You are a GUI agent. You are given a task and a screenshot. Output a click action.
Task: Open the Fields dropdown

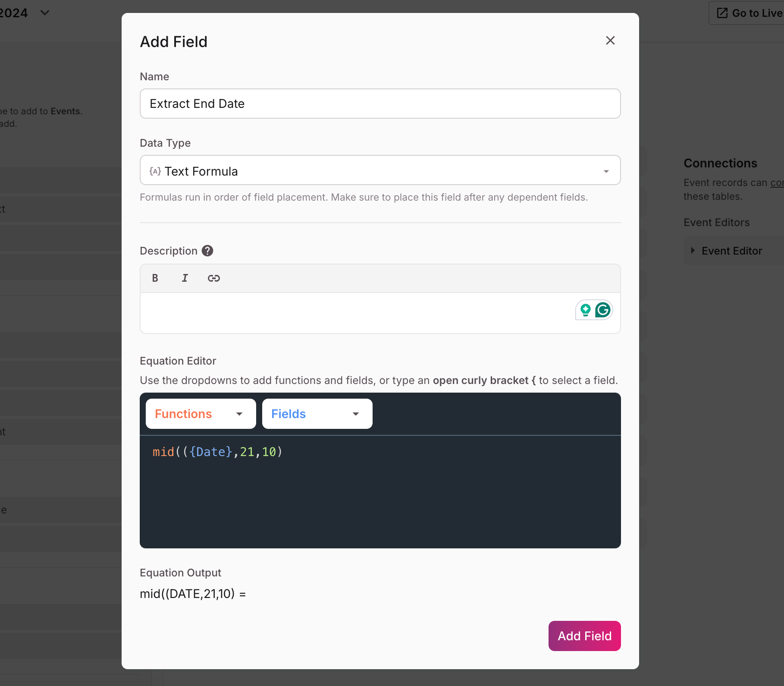(x=317, y=414)
